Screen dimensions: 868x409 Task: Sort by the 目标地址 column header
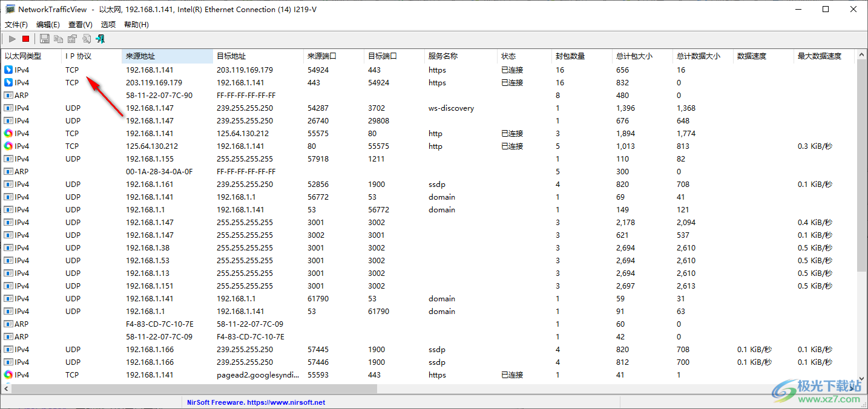pos(258,56)
